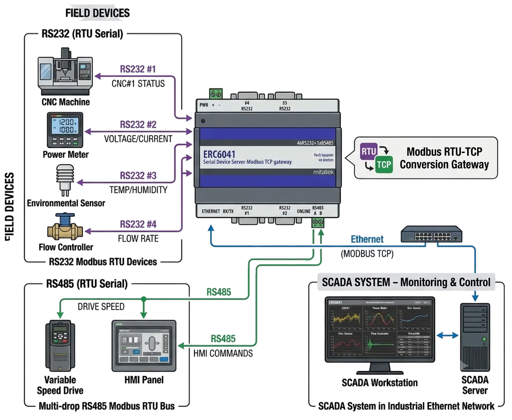
Task: Click the RS232 #4 FLOW RATE label
Action: (x=138, y=231)
